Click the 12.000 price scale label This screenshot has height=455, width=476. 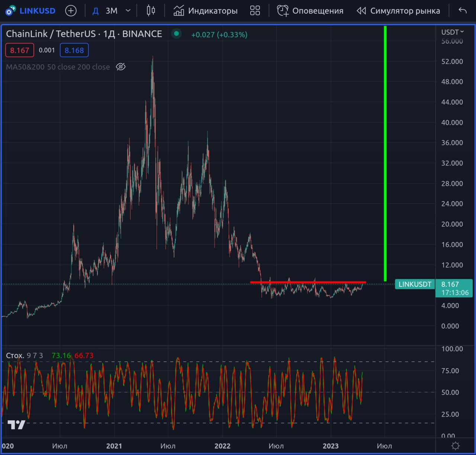click(x=452, y=265)
